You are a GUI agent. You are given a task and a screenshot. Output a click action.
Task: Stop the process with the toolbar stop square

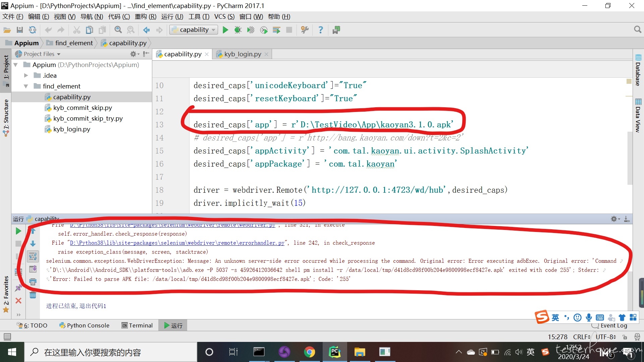click(x=289, y=30)
